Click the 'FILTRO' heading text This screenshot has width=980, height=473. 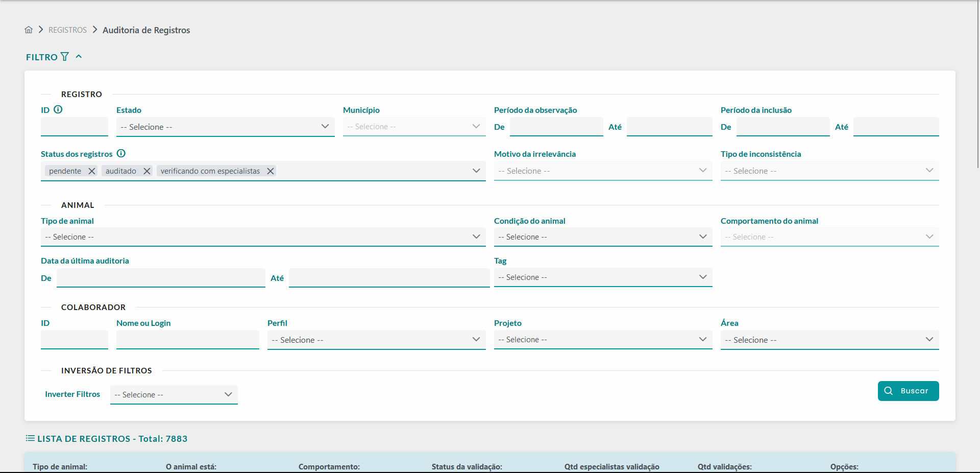coord(42,57)
